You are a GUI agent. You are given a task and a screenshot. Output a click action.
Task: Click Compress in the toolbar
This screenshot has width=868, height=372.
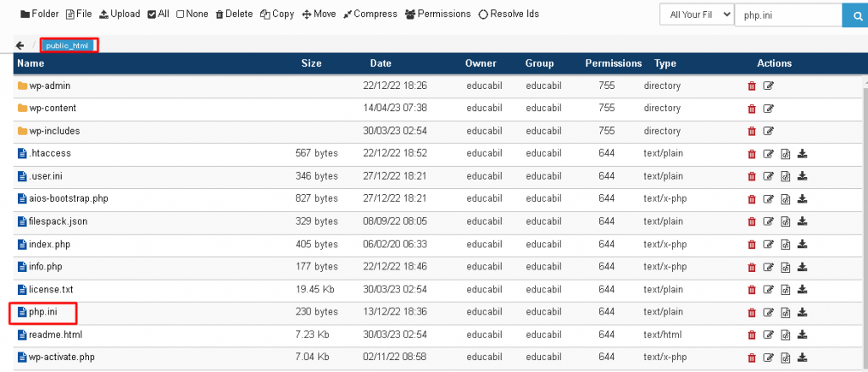370,14
